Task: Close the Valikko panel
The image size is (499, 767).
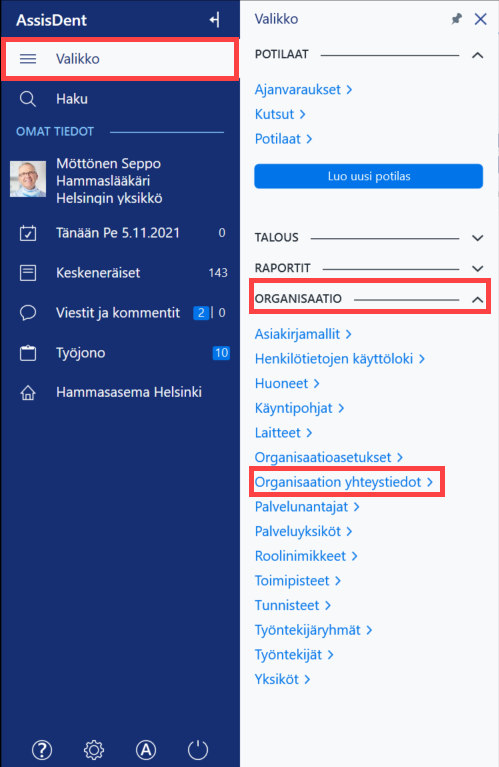Action: click(x=480, y=19)
